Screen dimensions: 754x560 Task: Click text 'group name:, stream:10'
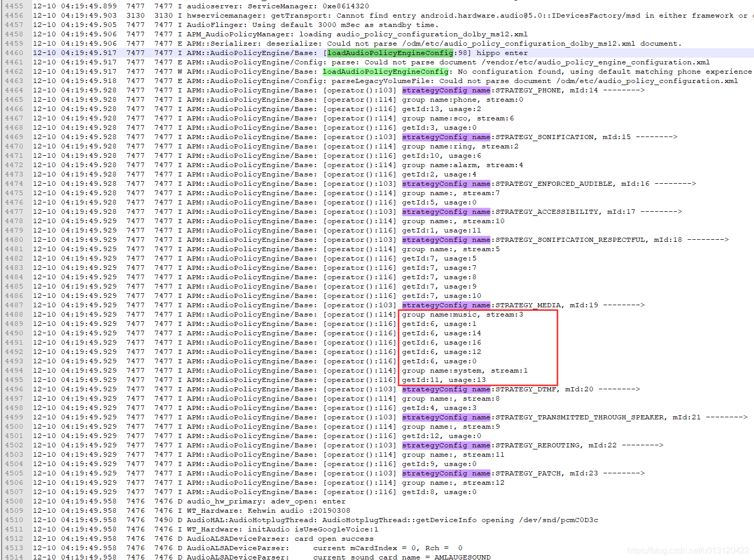click(453, 221)
